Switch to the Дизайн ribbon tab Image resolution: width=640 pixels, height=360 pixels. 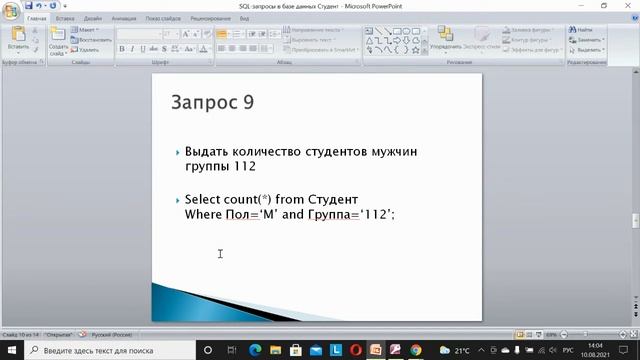(93, 18)
